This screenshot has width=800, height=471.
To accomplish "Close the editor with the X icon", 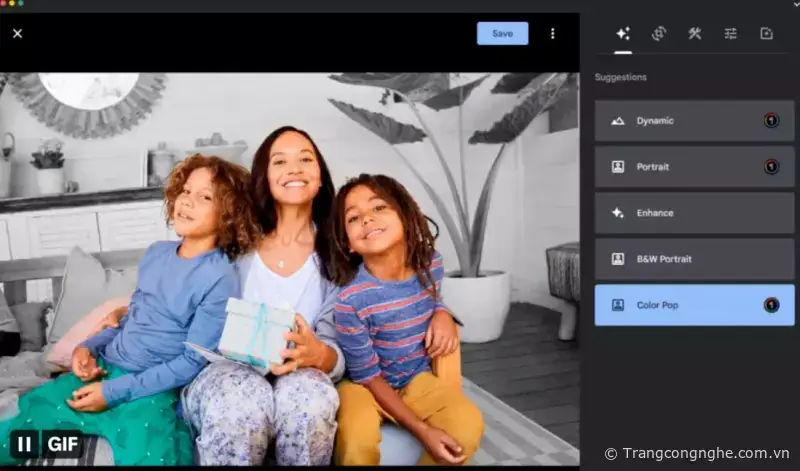I will (17, 33).
